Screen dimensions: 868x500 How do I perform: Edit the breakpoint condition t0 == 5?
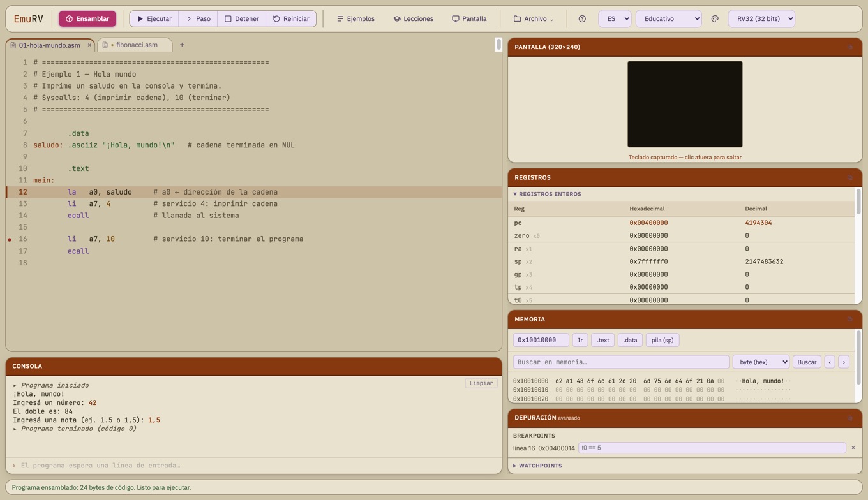pos(712,448)
